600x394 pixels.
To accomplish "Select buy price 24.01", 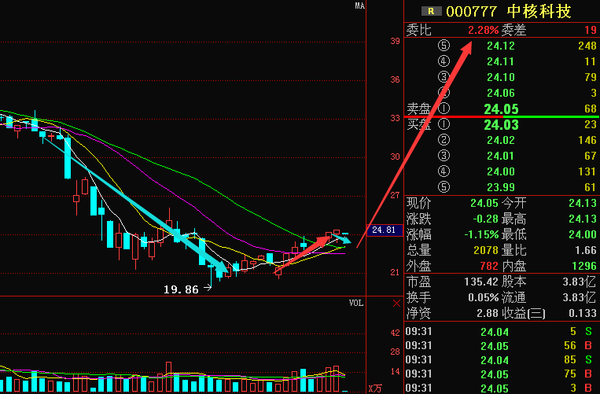I will 501,156.
